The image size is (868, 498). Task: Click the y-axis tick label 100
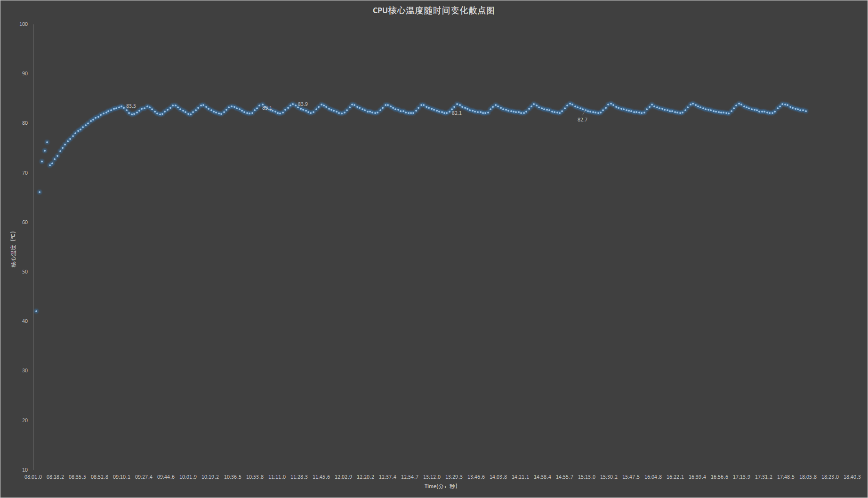pyautogui.click(x=24, y=24)
